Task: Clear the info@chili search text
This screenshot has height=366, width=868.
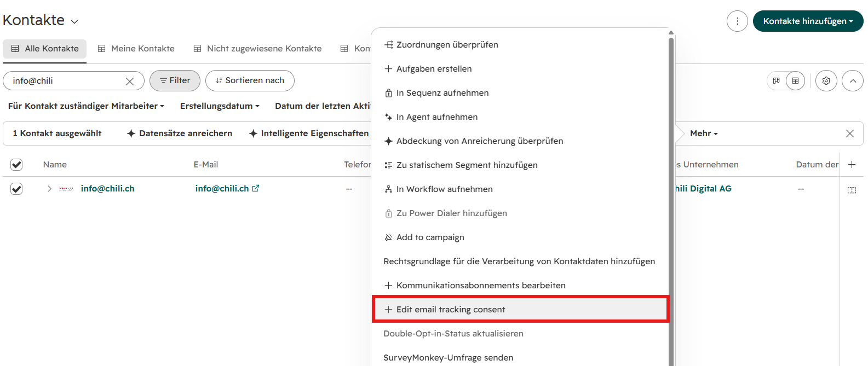Action: (130, 81)
